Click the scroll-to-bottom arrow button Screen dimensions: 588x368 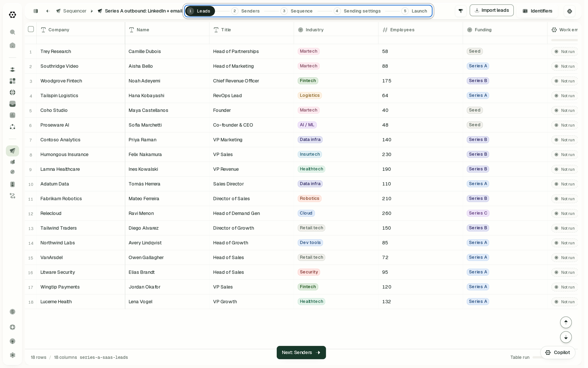click(566, 337)
